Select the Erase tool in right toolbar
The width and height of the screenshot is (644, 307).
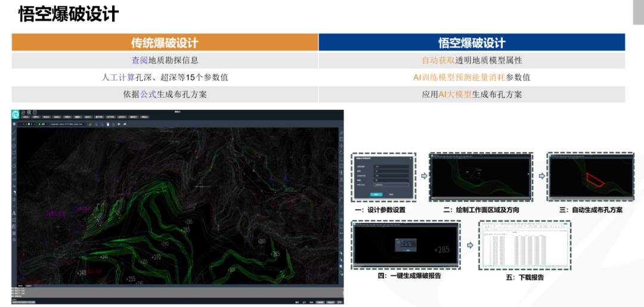[x=341, y=132]
